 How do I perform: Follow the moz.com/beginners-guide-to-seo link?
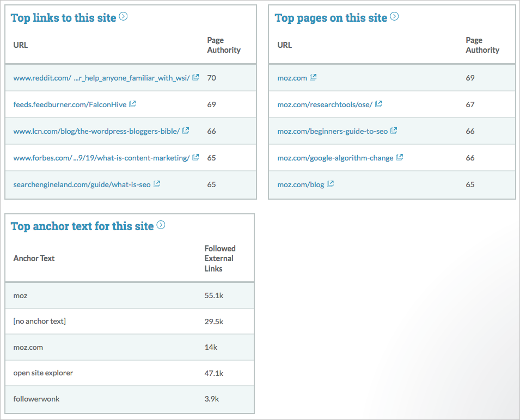click(x=333, y=132)
